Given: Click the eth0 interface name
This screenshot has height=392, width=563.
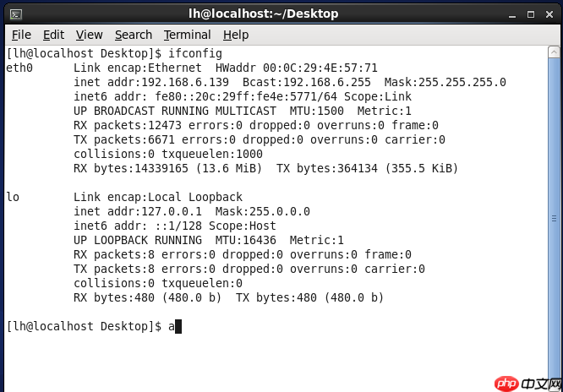Looking at the screenshot, I should coord(19,68).
